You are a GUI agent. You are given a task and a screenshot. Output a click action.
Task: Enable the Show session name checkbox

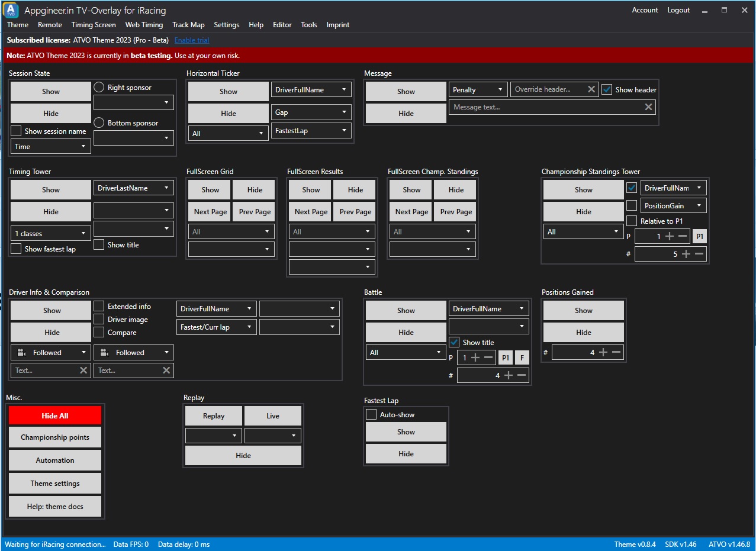pyautogui.click(x=15, y=131)
